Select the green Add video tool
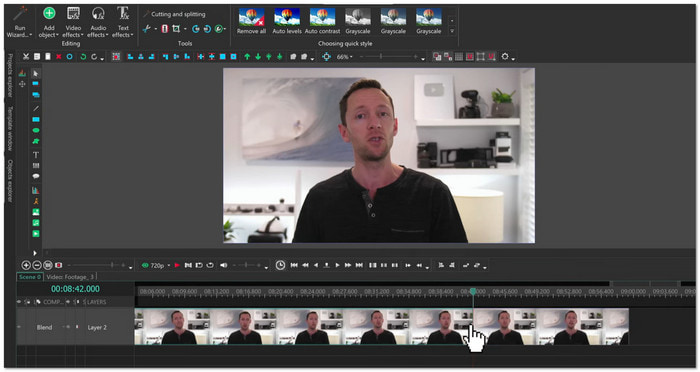The width and height of the screenshot is (700, 372). tap(36, 234)
